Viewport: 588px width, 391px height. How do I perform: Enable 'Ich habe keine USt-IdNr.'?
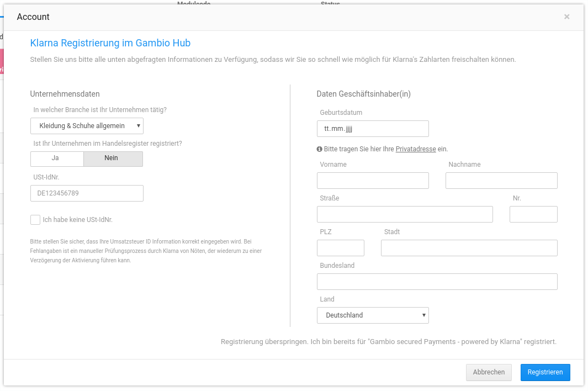35,219
